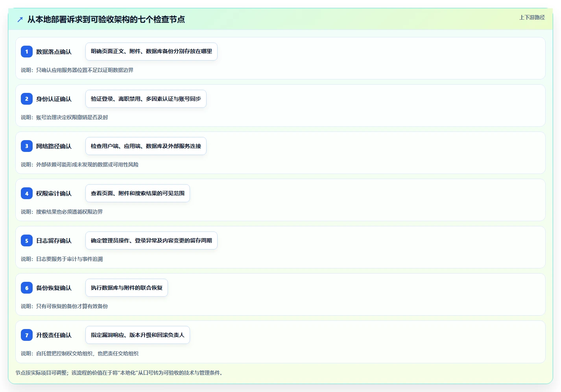Click the step 3 number badge
The image size is (561, 392).
pyautogui.click(x=27, y=146)
